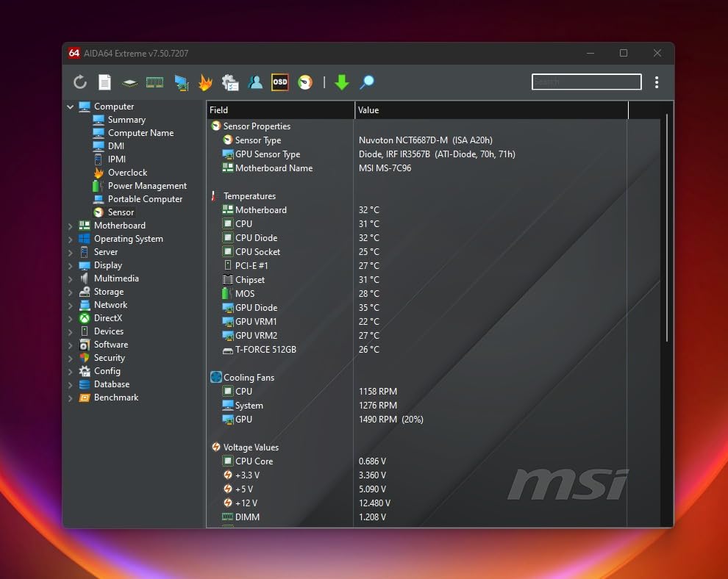Click the user profile toolbar icon
This screenshot has width=728, height=579.
click(x=255, y=82)
